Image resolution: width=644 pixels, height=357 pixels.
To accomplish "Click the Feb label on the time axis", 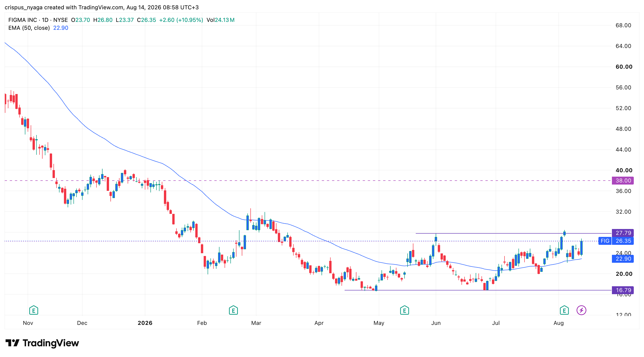I will tap(202, 323).
